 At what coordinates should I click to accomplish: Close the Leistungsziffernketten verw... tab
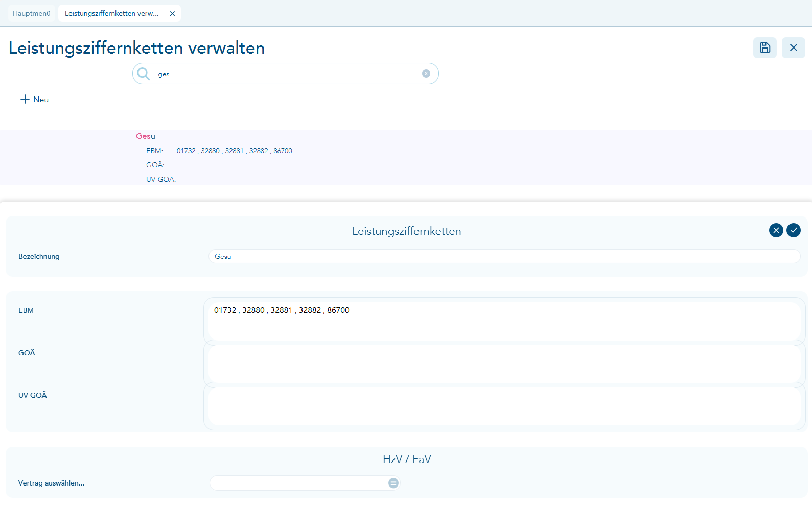pos(172,14)
